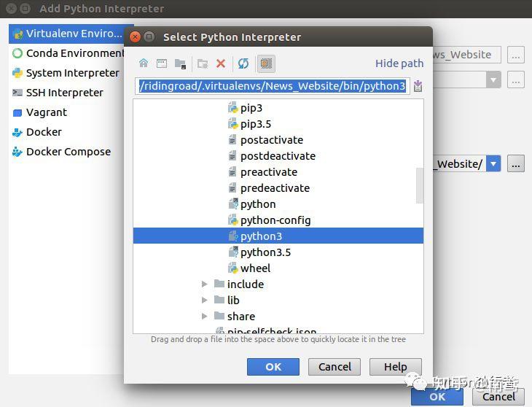
Task: Expand the share folder
Action: click(204, 317)
